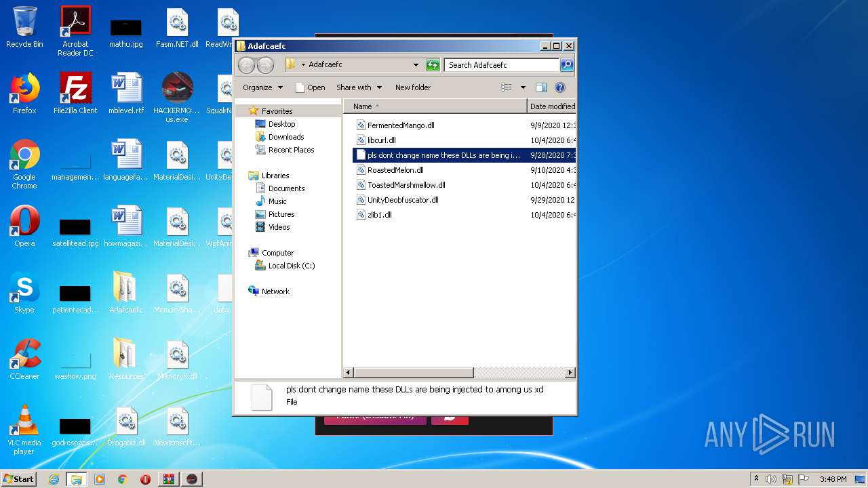Open Google Chrome desktop shortcut
Screen dimensions: 868x488
point(24,164)
